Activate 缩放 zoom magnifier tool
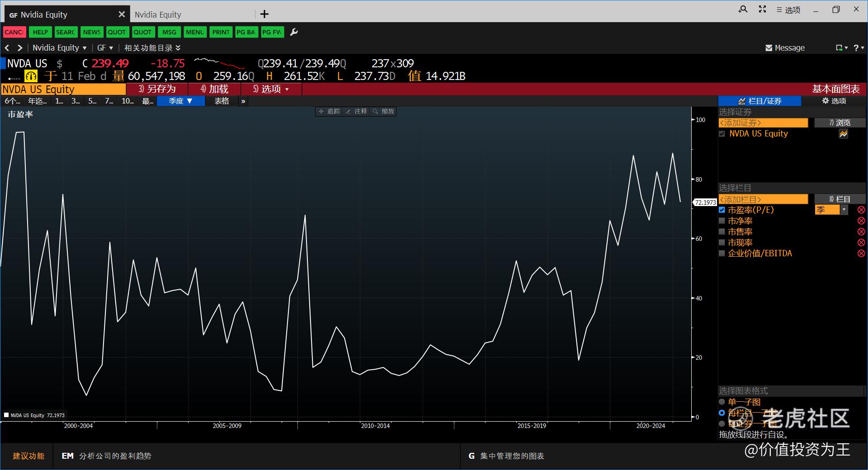Viewport: 868px width, 470px height. 383,111
